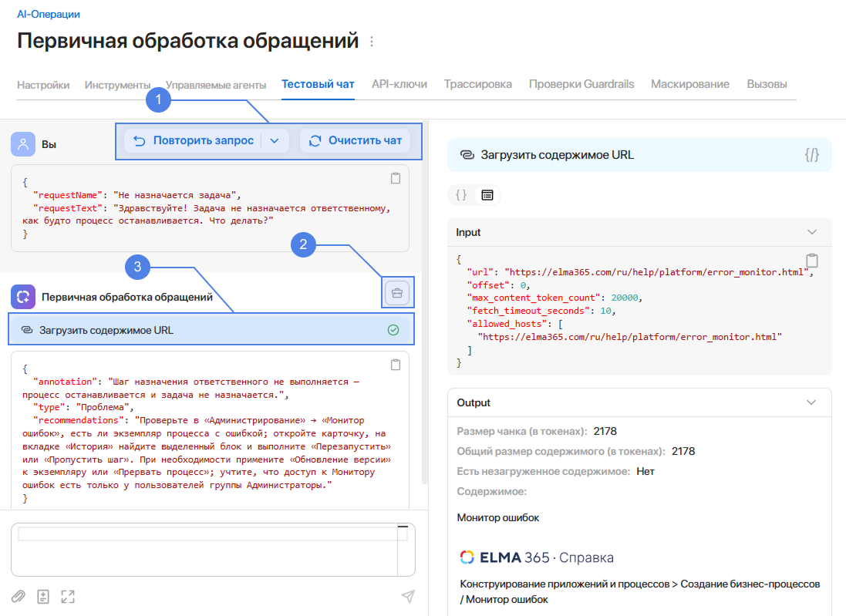Open the AI-Операции breadcrumb link

pyautogui.click(x=49, y=14)
